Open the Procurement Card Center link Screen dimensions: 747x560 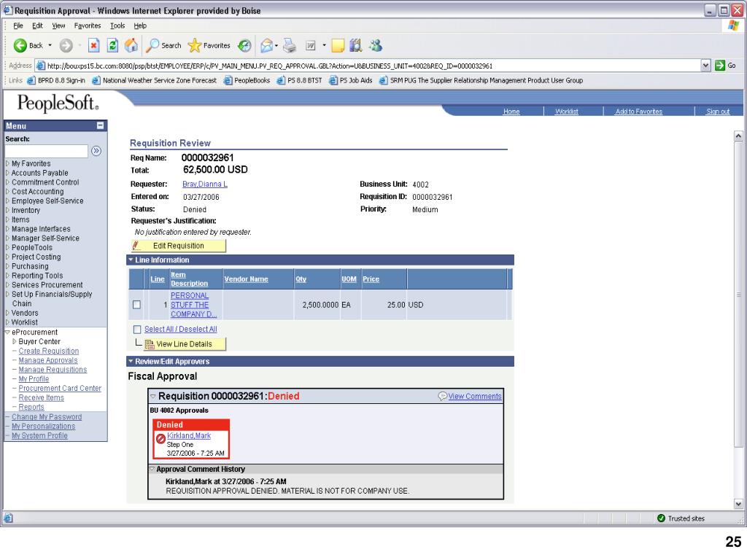tap(60, 388)
